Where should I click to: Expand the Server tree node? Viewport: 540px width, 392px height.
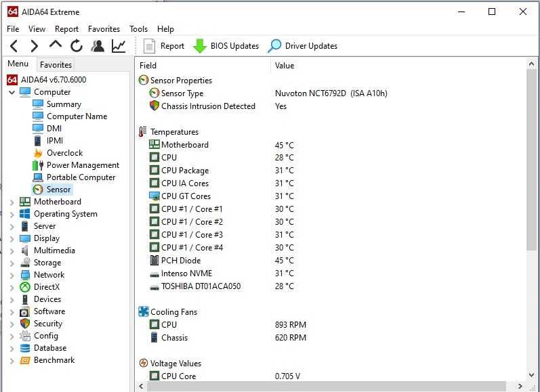pyautogui.click(x=12, y=226)
